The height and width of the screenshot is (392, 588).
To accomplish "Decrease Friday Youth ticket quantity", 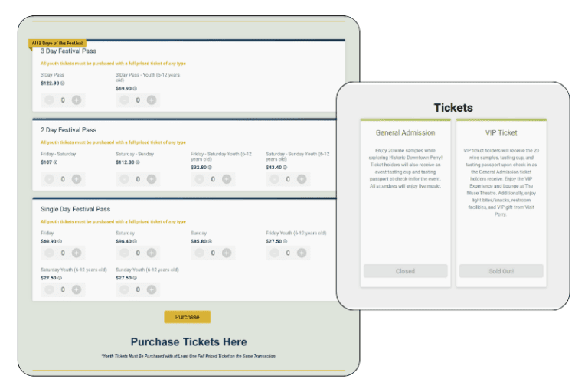I will (x=275, y=253).
